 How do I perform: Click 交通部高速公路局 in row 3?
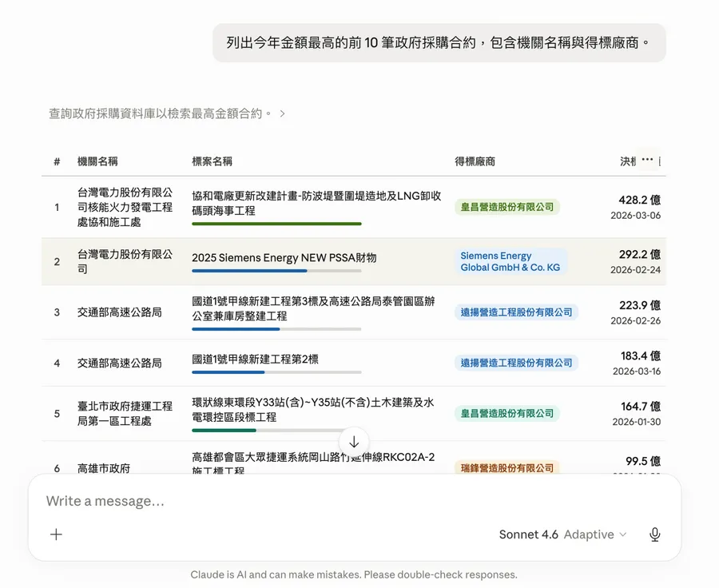pyautogui.click(x=119, y=312)
